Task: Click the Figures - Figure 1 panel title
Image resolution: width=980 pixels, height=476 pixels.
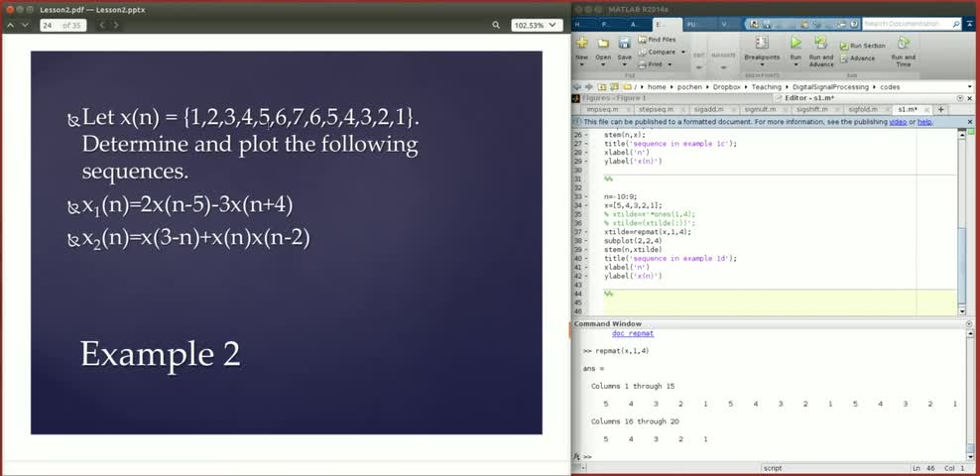Action: [x=614, y=98]
